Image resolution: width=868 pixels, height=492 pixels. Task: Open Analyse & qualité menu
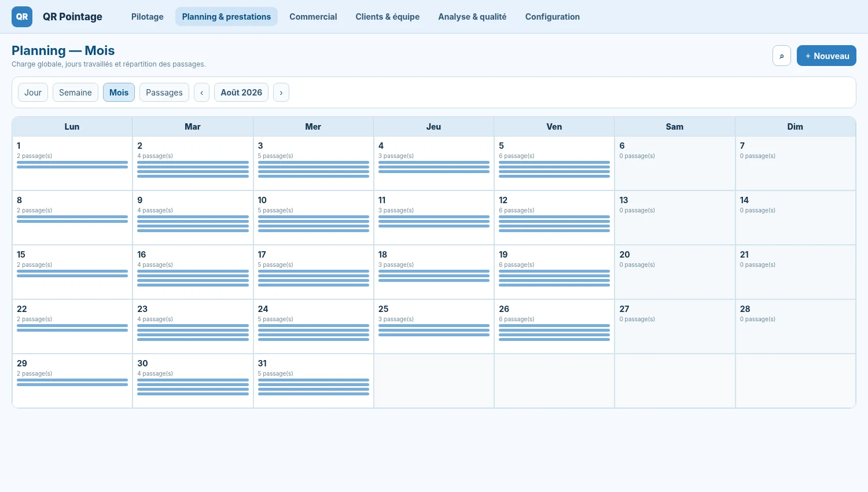click(472, 17)
